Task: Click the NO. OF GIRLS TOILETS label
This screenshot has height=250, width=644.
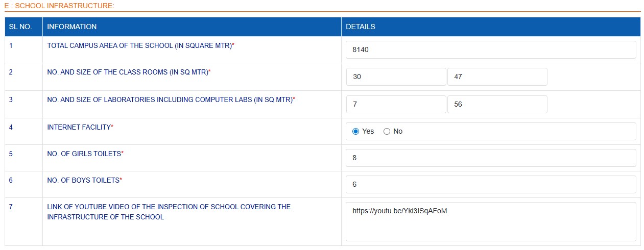Action: pos(84,154)
